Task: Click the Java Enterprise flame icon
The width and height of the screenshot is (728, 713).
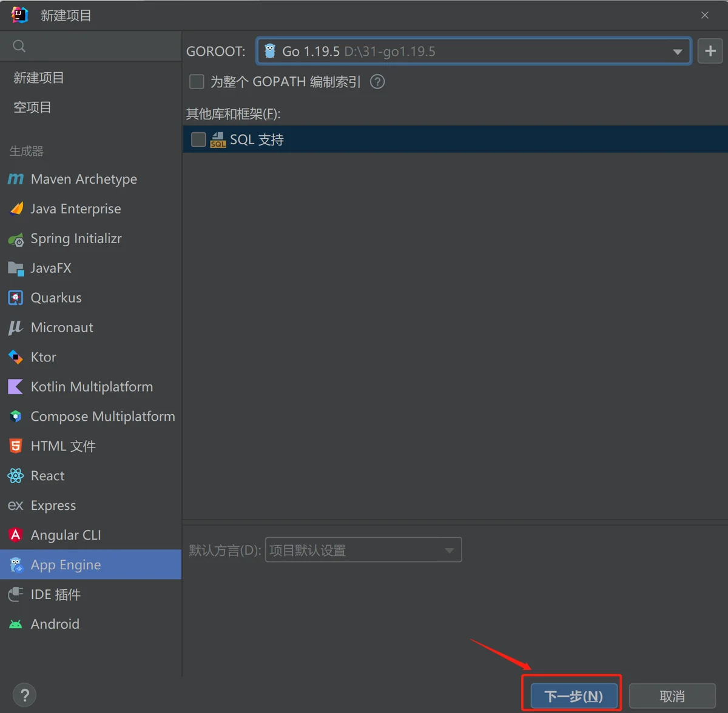Action: click(x=16, y=209)
